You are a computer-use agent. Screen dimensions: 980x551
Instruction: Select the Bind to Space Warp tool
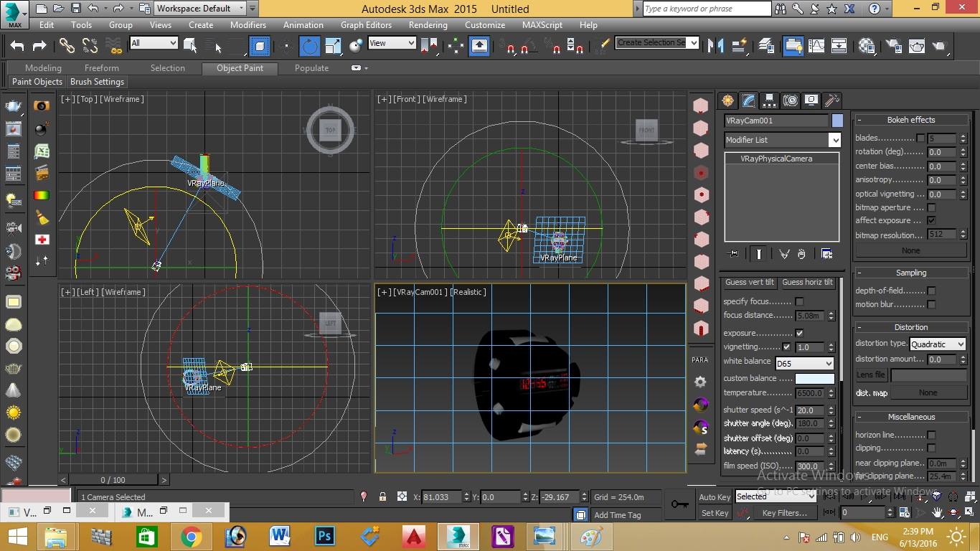[x=114, y=46]
